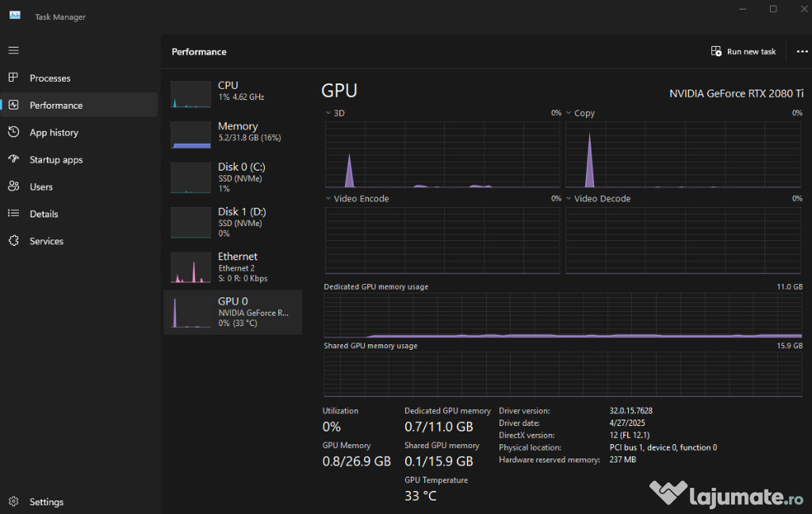This screenshot has height=514, width=812.
Task: Click the PCI bus 1 physical location
Action: pyautogui.click(x=663, y=447)
